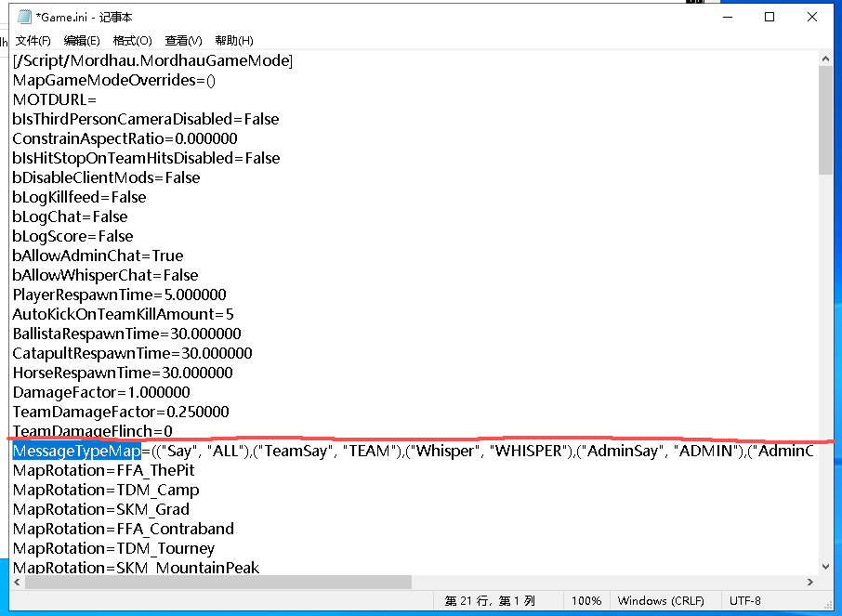Click the vertical scrollbar up arrow
The image size is (842, 616).
[x=826, y=59]
